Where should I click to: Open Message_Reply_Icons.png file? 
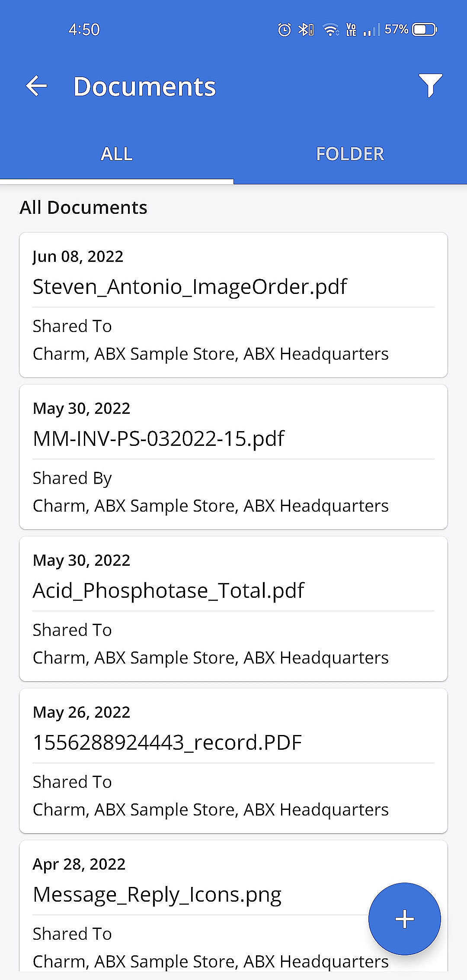(x=157, y=894)
